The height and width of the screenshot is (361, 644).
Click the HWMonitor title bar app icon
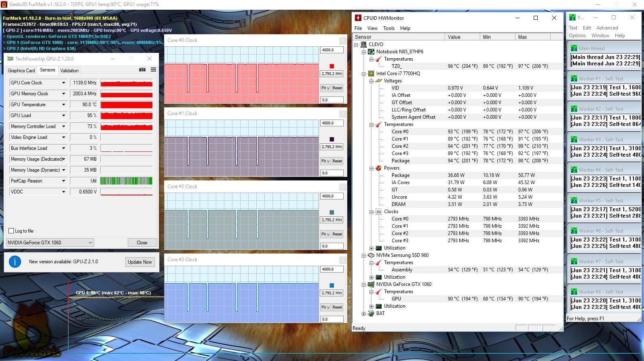[x=358, y=18]
